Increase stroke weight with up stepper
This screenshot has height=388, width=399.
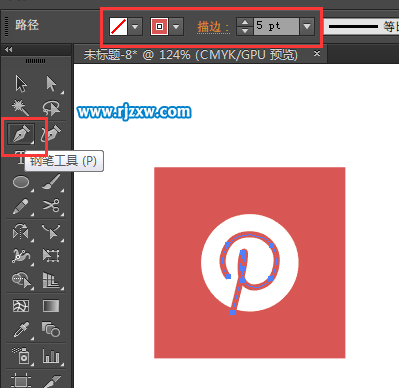[x=245, y=22]
